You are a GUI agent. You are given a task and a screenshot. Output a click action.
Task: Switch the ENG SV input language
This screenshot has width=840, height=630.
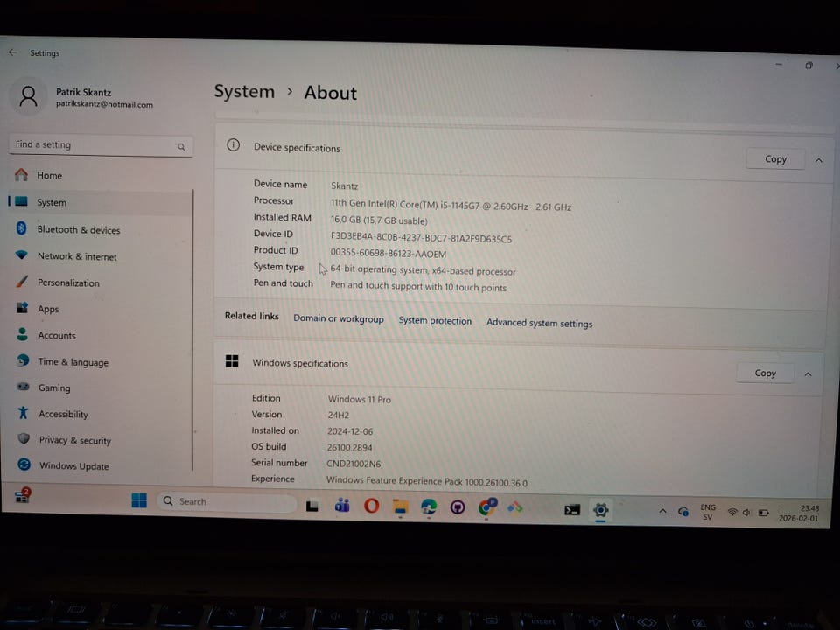click(x=708, y=512)
